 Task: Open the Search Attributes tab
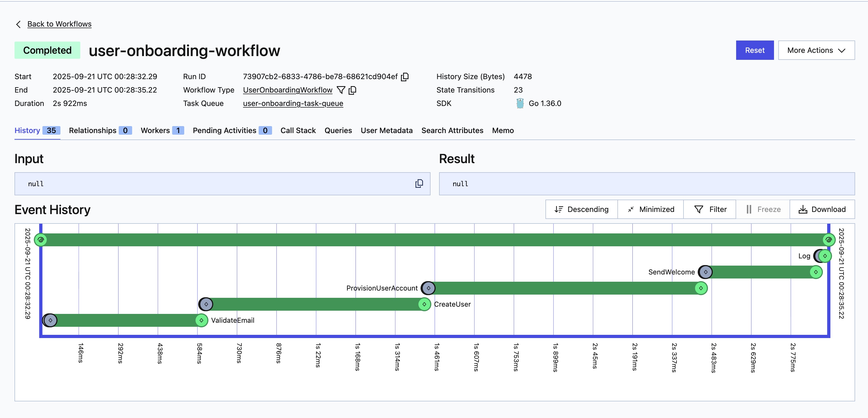click(452, 131)
